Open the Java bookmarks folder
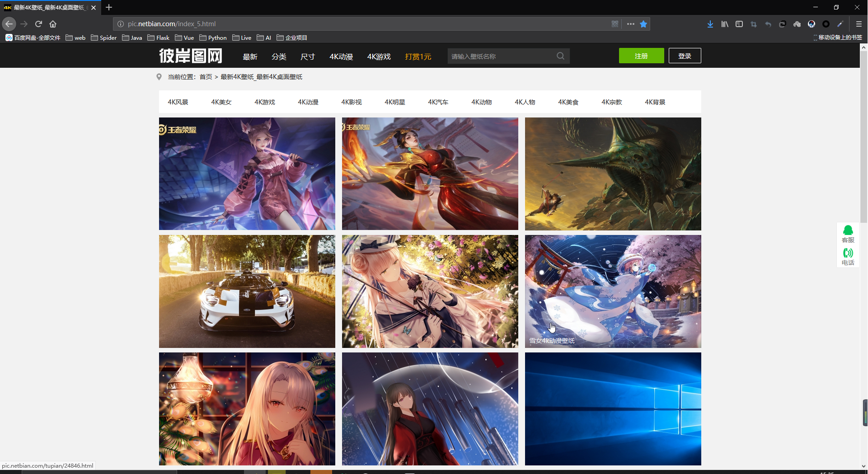Screen dimensions: 868x474 [x=132, y=38]
